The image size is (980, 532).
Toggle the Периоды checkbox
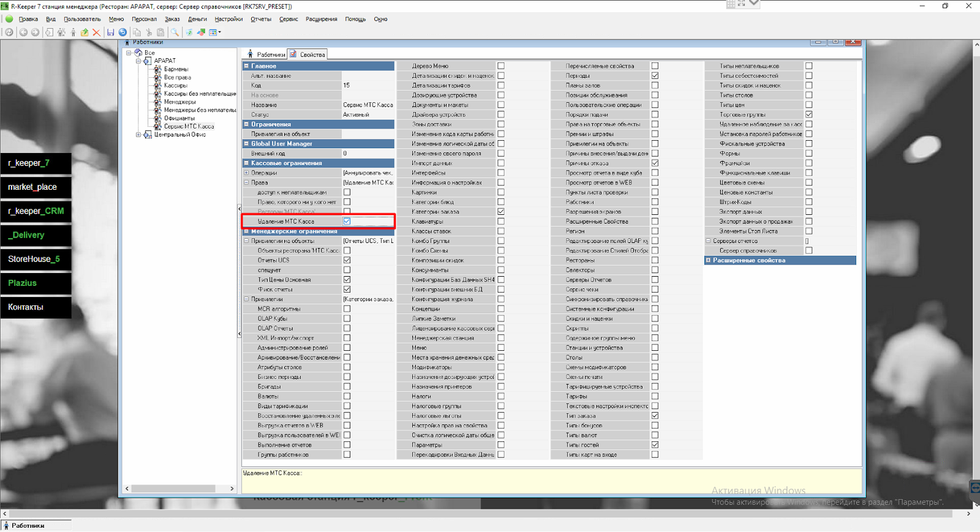(655, 75)
